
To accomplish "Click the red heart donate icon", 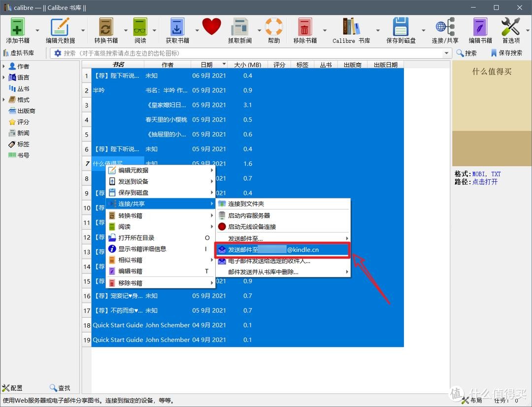I will click(x=211, y=27).
